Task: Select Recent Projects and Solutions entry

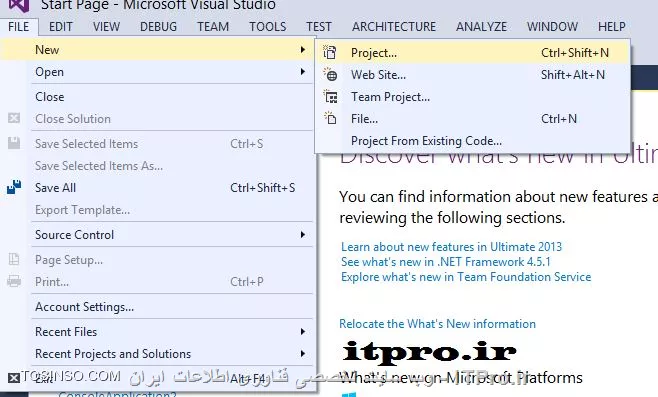Action: (157, 354)
